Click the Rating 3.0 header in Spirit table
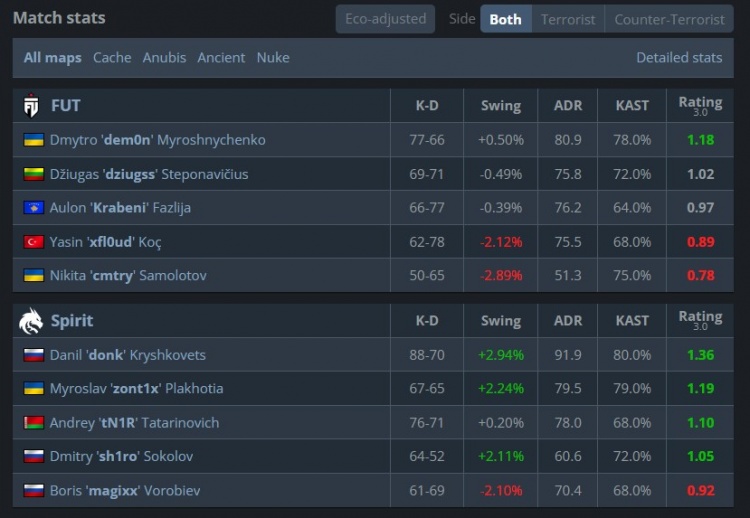The height and width of the screenshot is (518, 750). (x=700, y=320)
